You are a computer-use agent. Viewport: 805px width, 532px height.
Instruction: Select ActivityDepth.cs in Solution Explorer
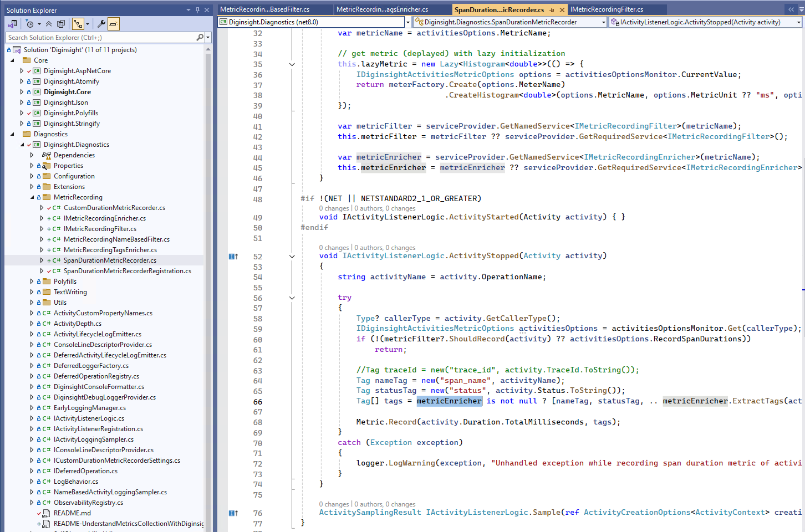coord(77,324)
